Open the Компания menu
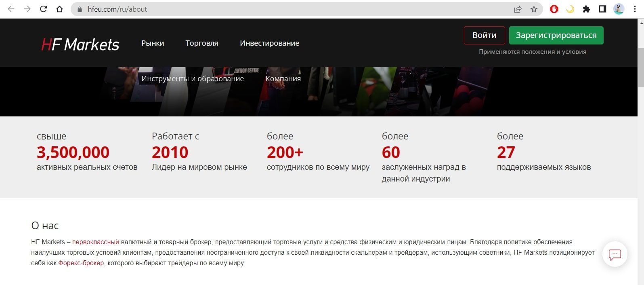Screen dimensions: 644x285 coord(283,79)
